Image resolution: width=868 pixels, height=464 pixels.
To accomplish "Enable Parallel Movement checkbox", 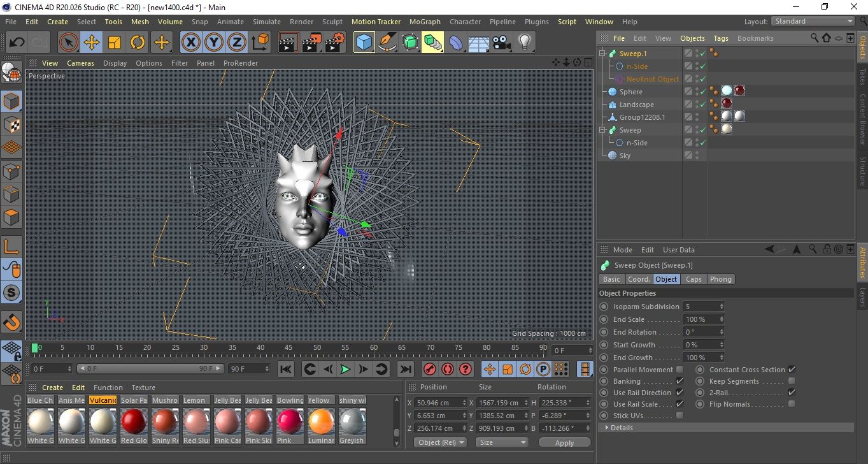I will pyautogui.click(x=679, y=370).
